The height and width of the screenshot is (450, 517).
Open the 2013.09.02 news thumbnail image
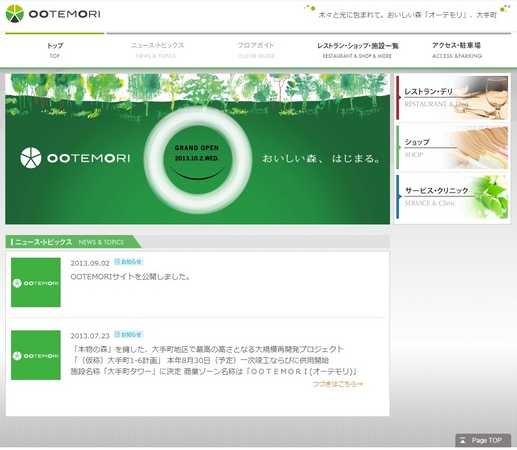coord(36,282)
